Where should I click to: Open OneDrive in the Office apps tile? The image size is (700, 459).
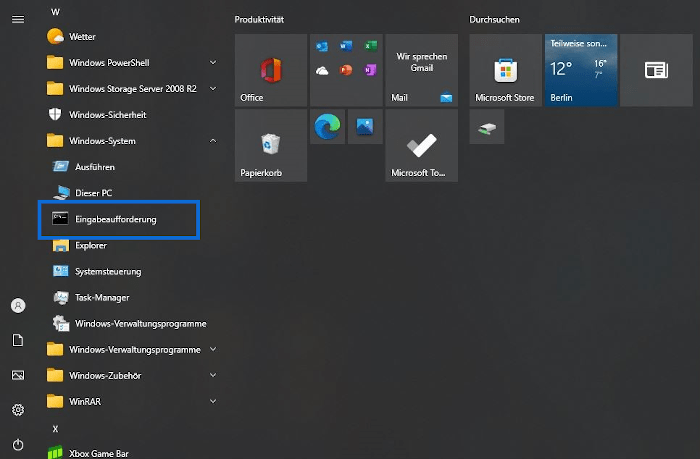coord(322,71)
